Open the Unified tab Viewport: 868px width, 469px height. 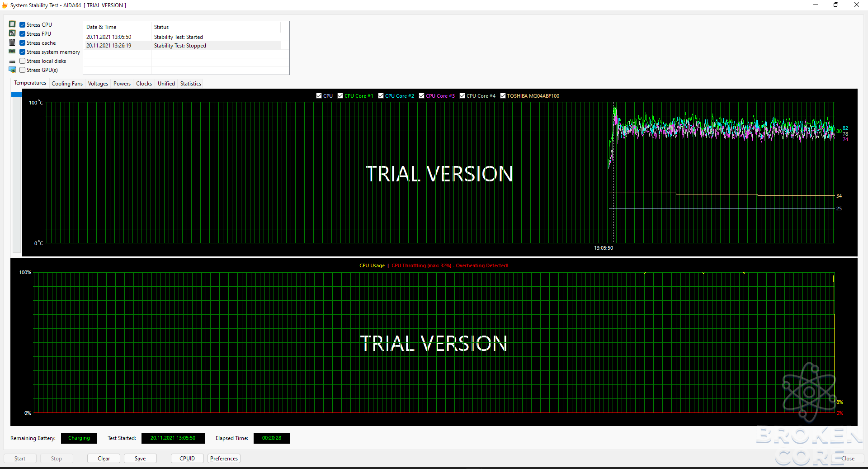point(166,84)
